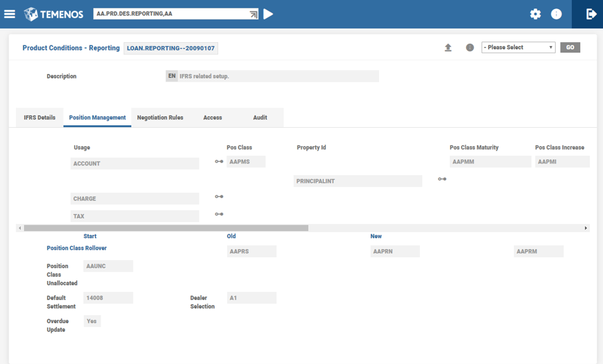Click the Position Class Rollover link

[77, 248]
